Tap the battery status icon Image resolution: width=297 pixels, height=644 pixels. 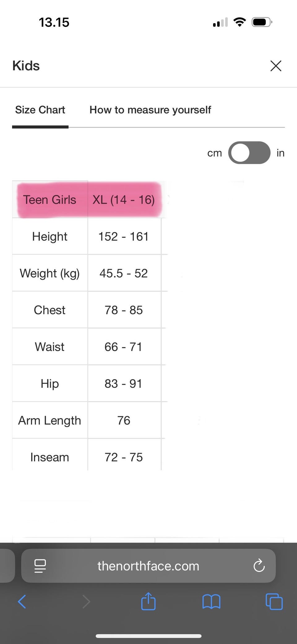pos(262,22)
